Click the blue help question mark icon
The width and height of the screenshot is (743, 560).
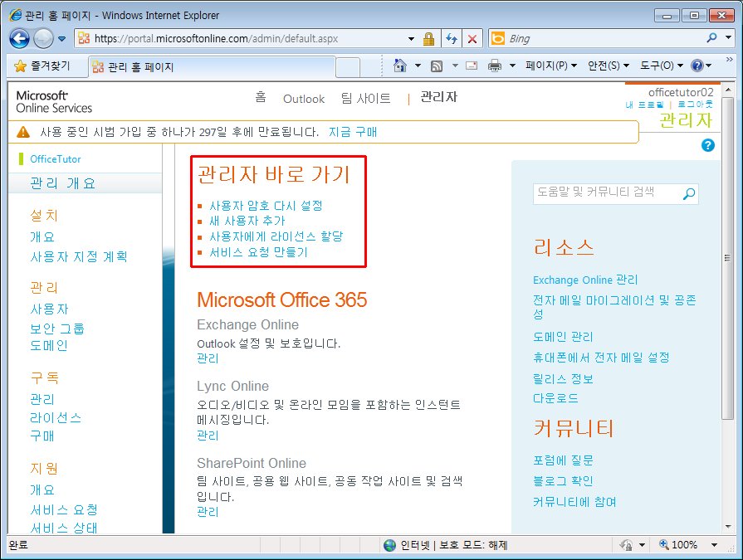point(707,145)
